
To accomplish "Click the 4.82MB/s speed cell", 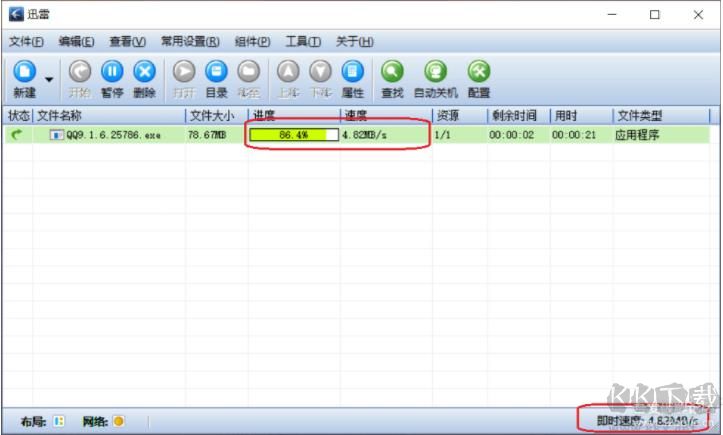I will coord(364,135).
